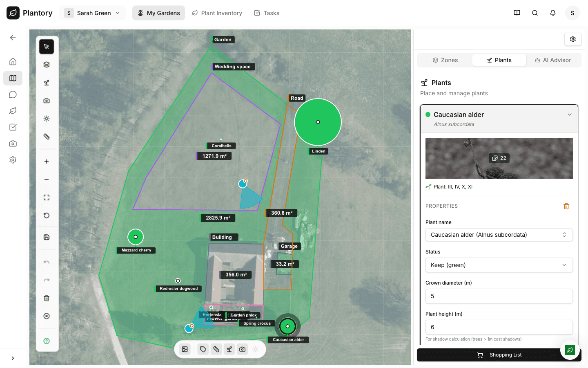588x368 pixels.
Task: Click the fit-to-screen frame icon
Action: 47,197
